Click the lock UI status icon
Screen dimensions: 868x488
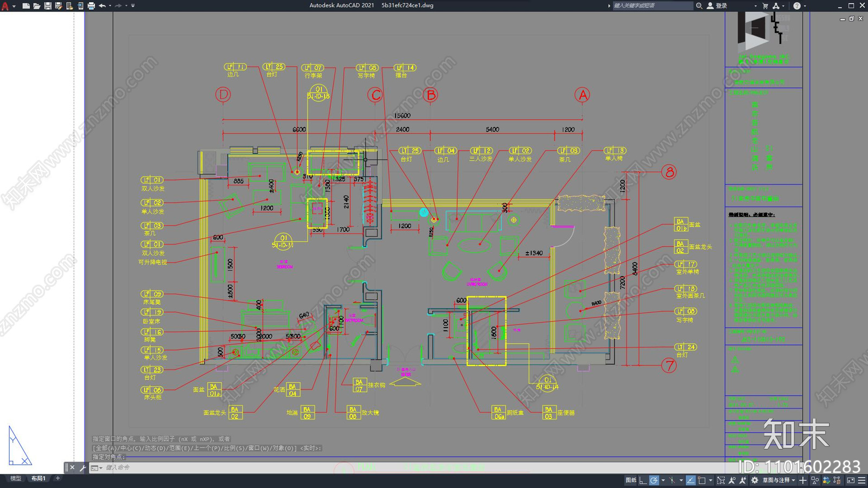tap(837, 480)
